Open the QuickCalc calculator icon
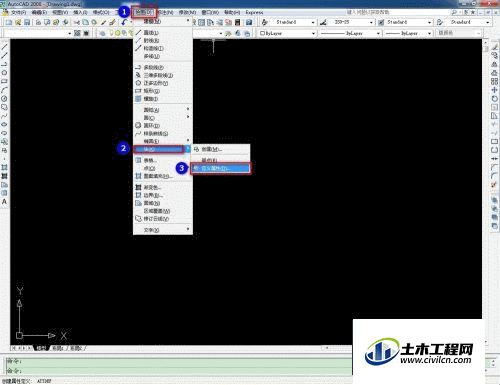This screenshot has height=385, width=500. click(x=237, y=22)
